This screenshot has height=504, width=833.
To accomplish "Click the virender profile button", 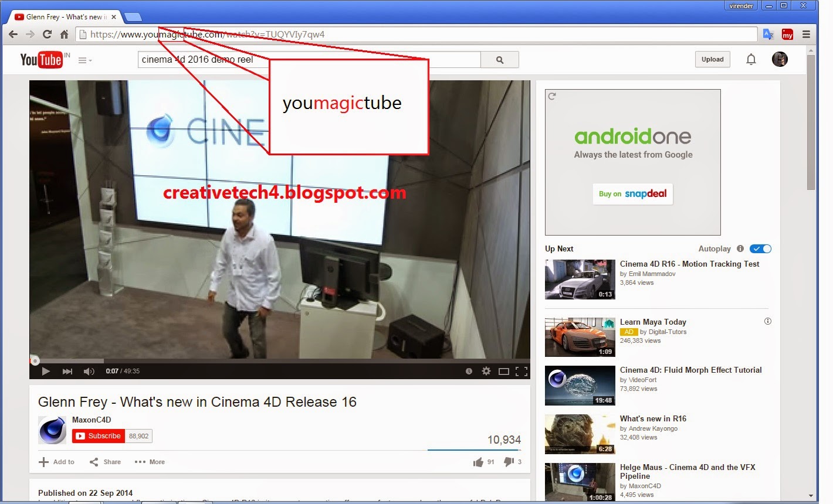I will (741, 6).
